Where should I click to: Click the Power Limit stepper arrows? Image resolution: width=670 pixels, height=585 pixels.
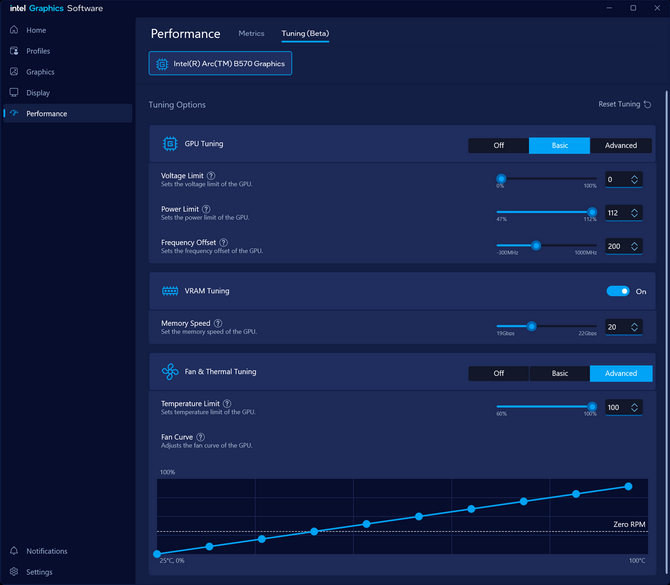point(635,213)
